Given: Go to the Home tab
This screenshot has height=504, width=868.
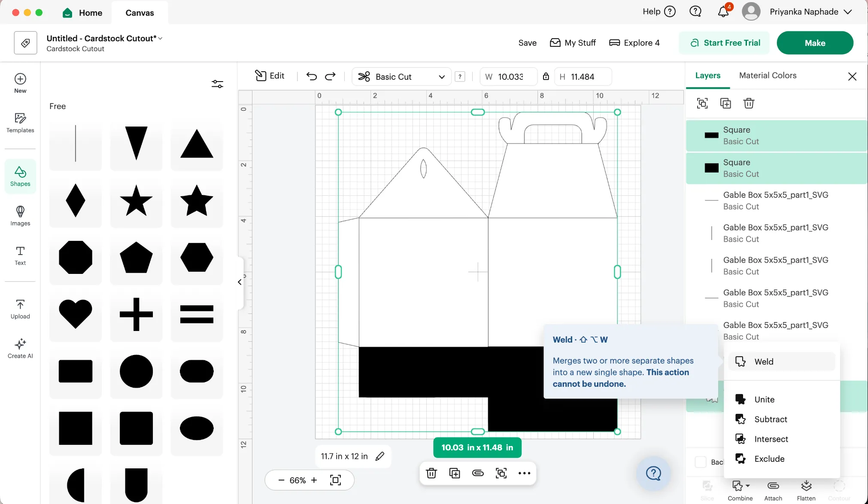Looking at the screenshot, I should pos(82,12).
